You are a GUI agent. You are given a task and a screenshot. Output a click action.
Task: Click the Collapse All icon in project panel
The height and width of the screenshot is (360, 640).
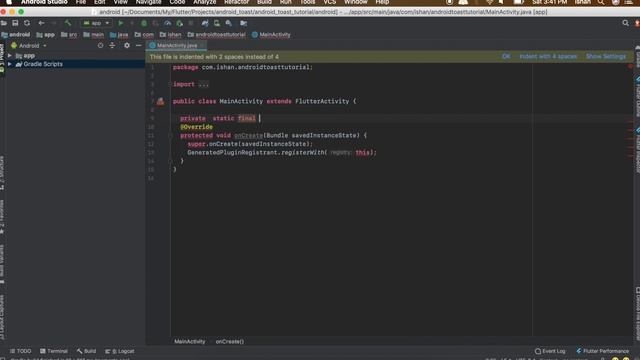point(112,46)
